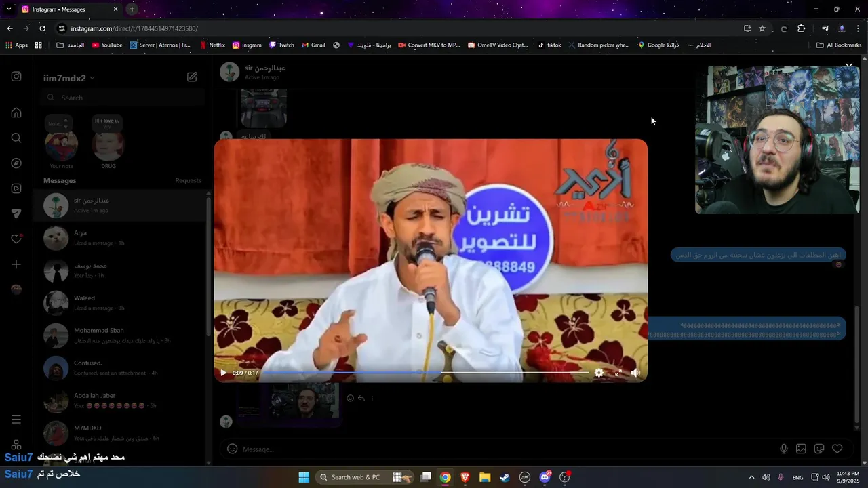868x488 pixels.
Task: Open Your note avatar
Action: coord(61,145)
